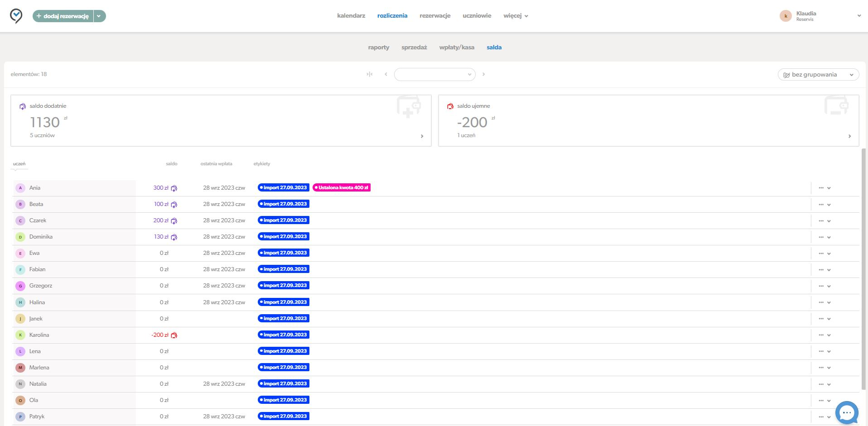This screenshot has width=868, height=426.
Task: Click the collapse range icon left of the selector
Action: pyautogui.click(x=370, y=74)
